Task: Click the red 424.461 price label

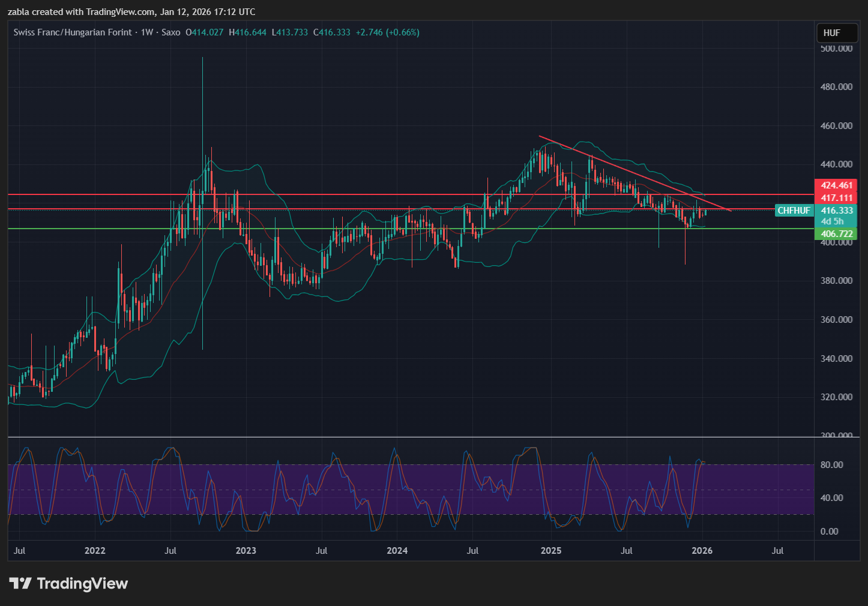Action: click(836, 185)
